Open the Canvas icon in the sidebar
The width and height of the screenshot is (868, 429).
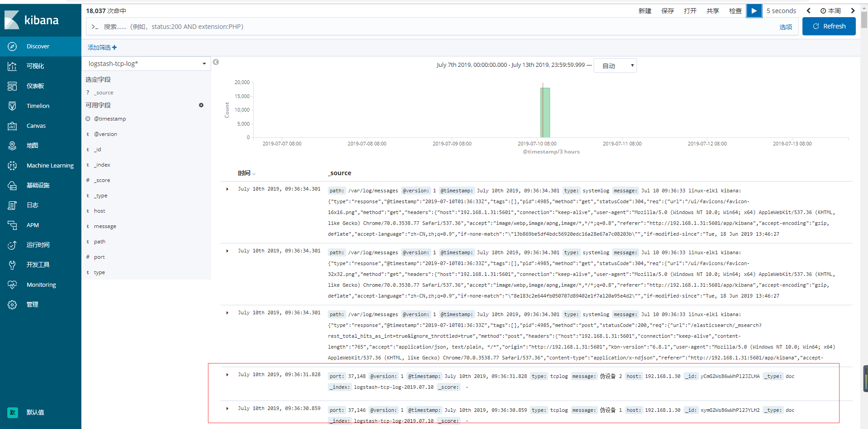click(x=12, y=126)
